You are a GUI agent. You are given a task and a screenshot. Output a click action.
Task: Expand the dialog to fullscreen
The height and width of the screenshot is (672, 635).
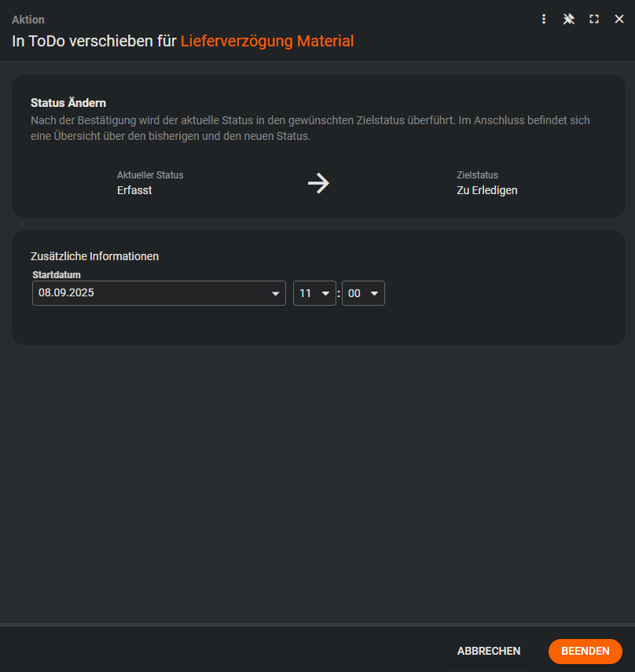594,19
